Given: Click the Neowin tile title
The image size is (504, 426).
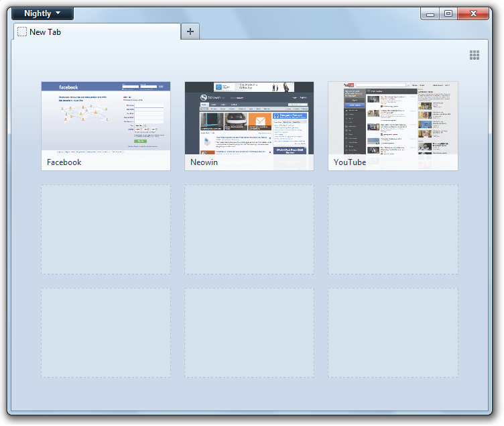Looking at the screenshot, I should (x=204, y=162).
